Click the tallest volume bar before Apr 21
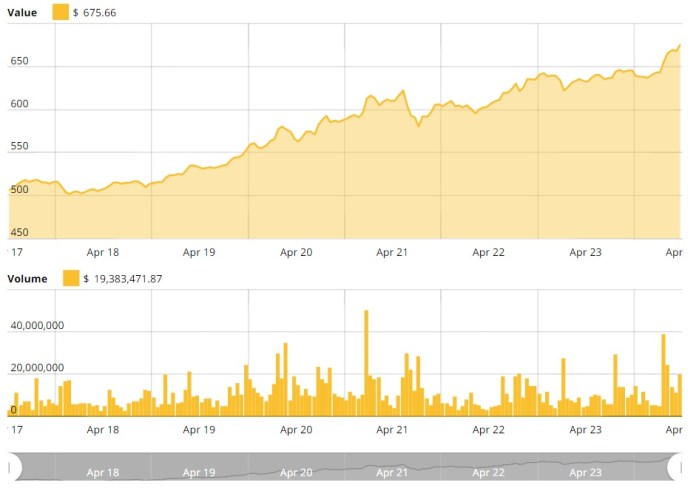The height and width of the screenshot is (488, 696). point(366,360)
